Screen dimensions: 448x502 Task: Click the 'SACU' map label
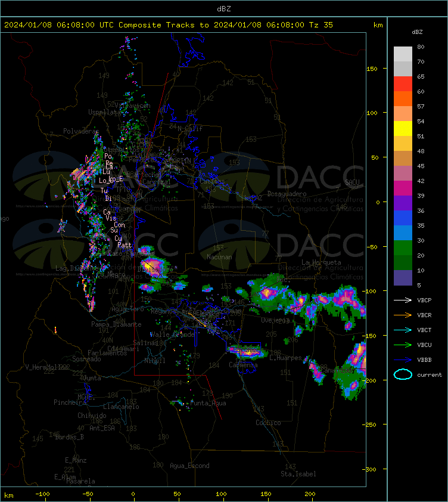pyautogui.click(x=352, y=182)
